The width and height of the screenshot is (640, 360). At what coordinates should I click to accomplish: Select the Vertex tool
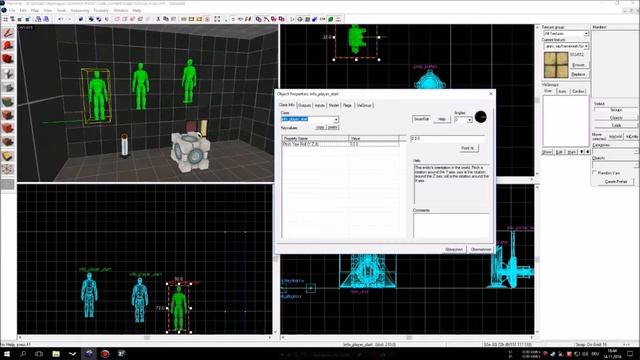tap(8, 169)
